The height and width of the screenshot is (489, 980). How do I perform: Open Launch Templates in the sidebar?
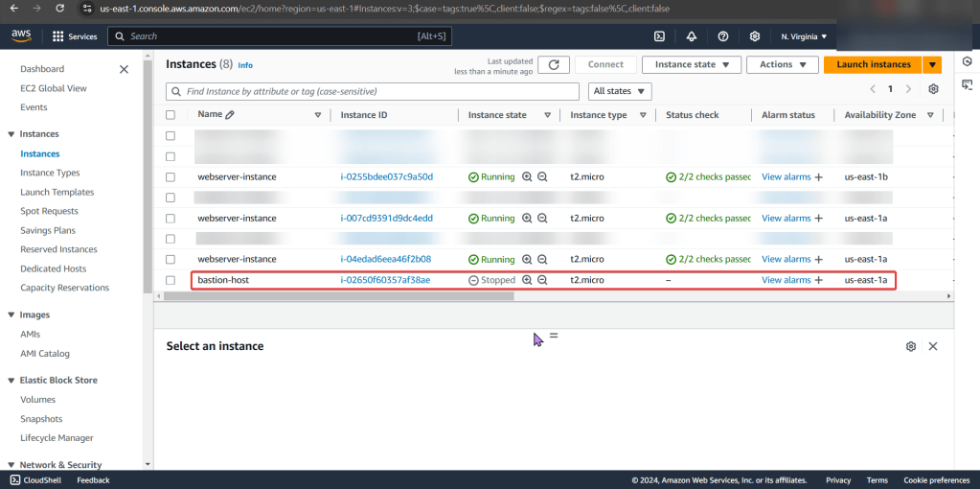pyautogui.click(x=57, y=192)
